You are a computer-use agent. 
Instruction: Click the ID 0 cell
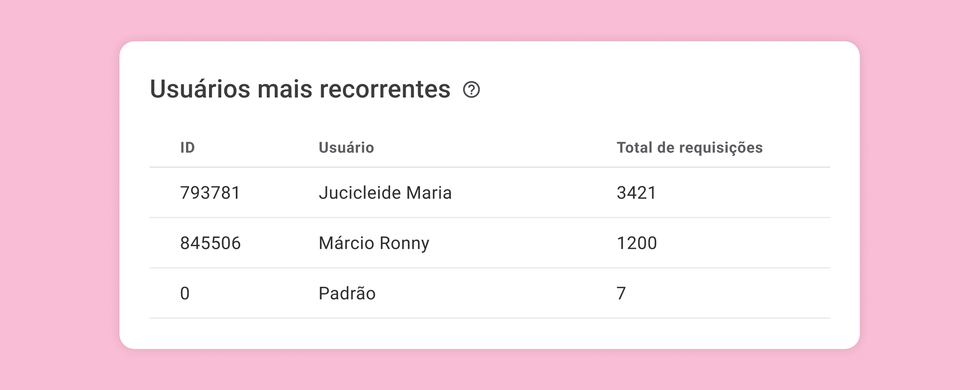pyautogui.click(x=185, y=294)
